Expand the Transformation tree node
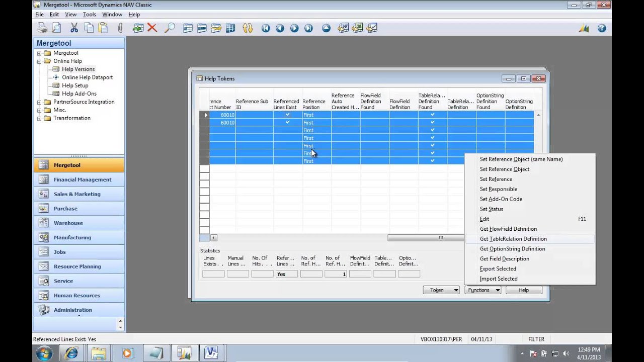 point(39,118)
